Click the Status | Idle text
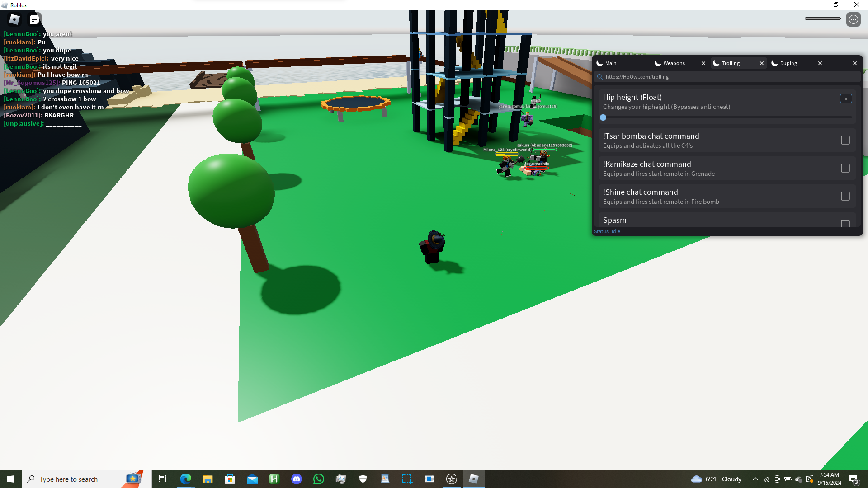This screenshot has height=488, width=868. (607, 231)
